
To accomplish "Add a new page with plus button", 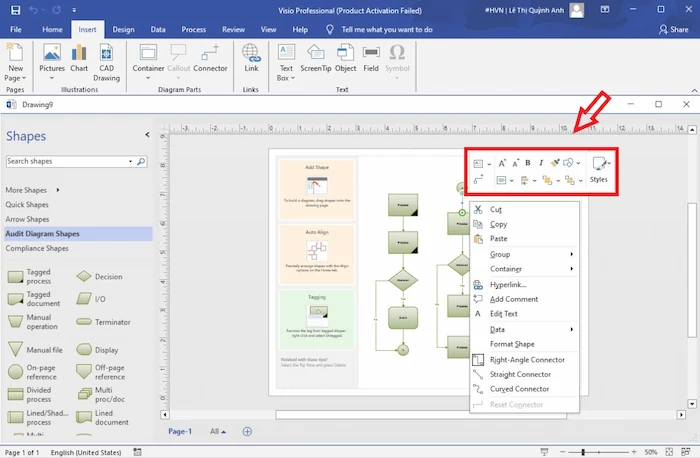I will click(247, 431).
